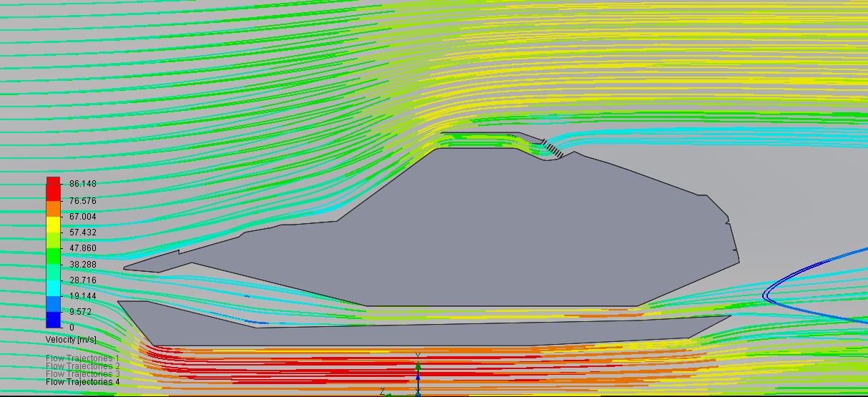
Task: Select the Flow Trajectories 2 label
Action: click(82, 366)
